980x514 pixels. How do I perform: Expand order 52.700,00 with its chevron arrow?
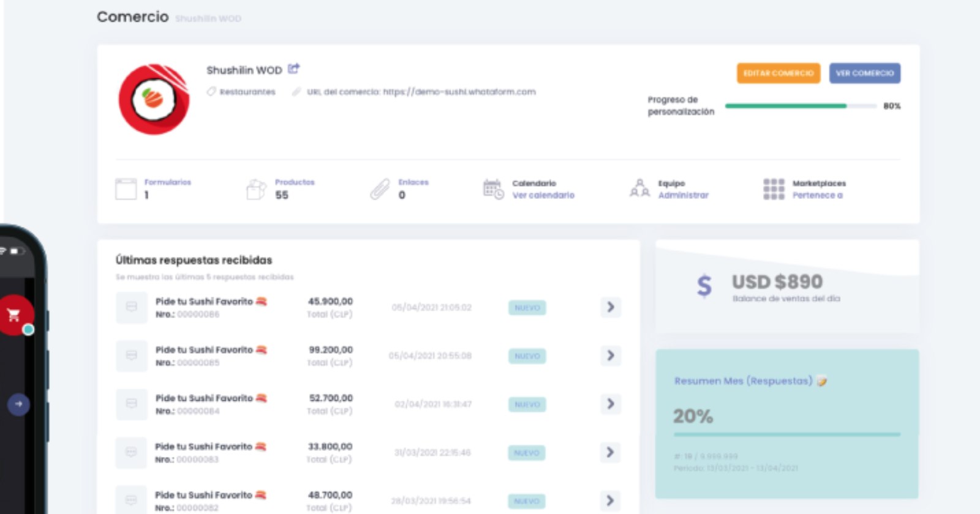pos(610,404)
